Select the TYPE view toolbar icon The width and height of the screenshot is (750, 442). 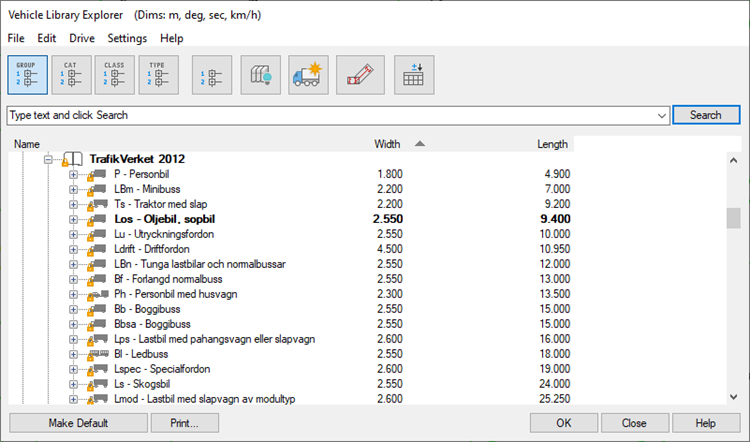[159, 75]
